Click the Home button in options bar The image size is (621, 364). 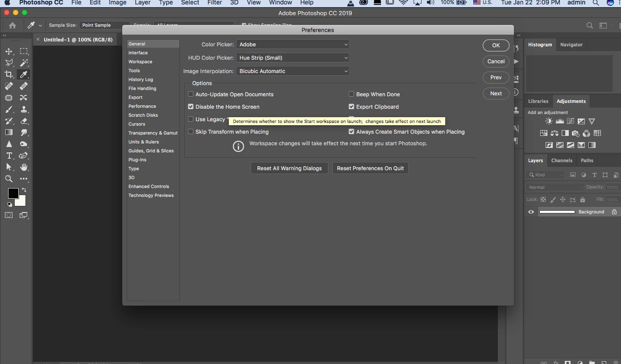pyautogui.click(x=12, y=25)
